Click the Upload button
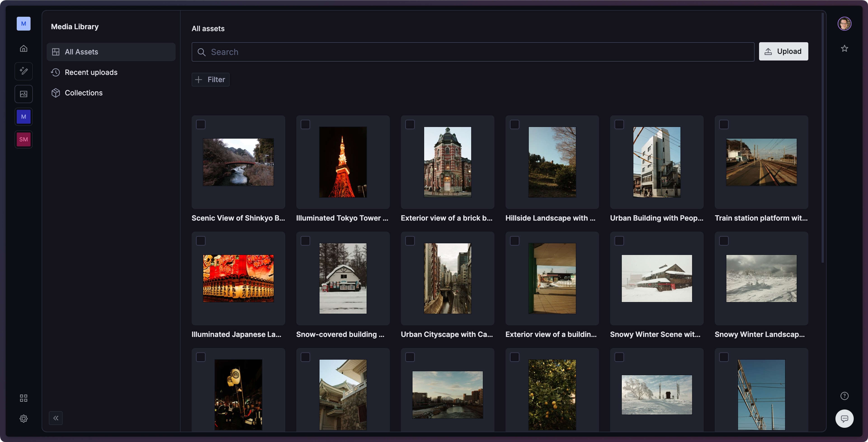The image size is (868, 442). tap(783, 51)
